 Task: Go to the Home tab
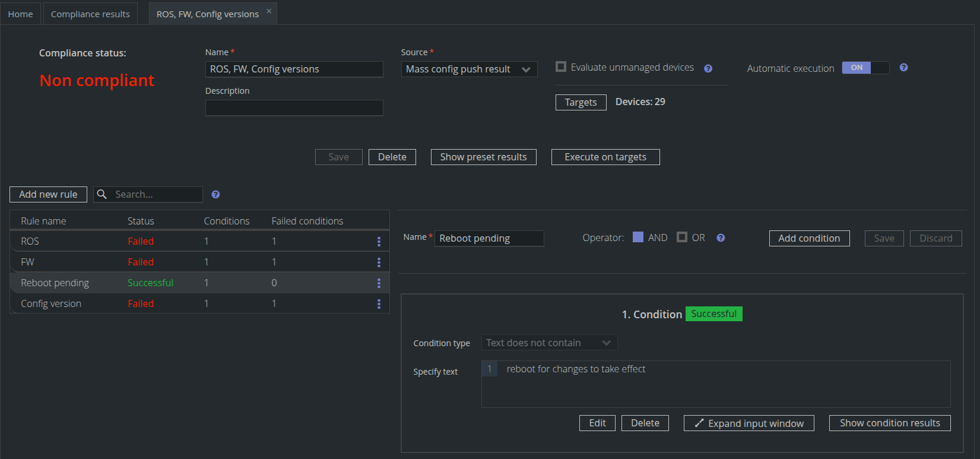[x=20, y=14]
